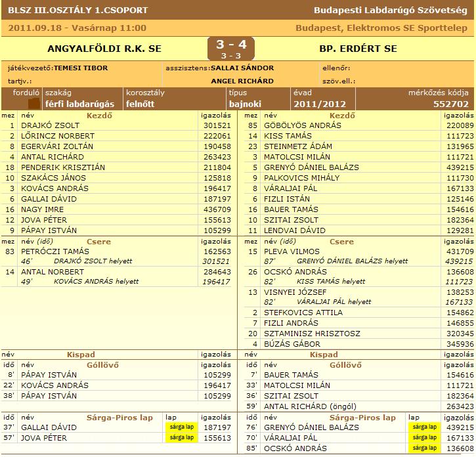
Task: Click the 3 - 4 final score box
Action: point(231,49)
